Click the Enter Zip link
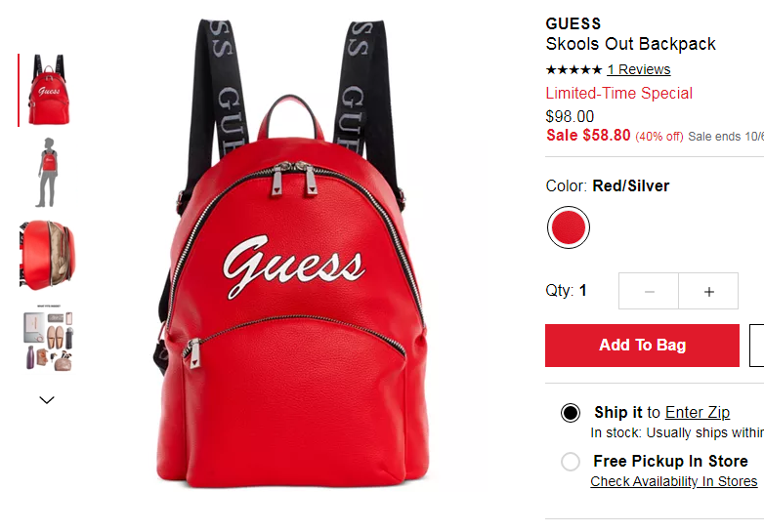Screen dimensions: 764x532 point(698,412)
